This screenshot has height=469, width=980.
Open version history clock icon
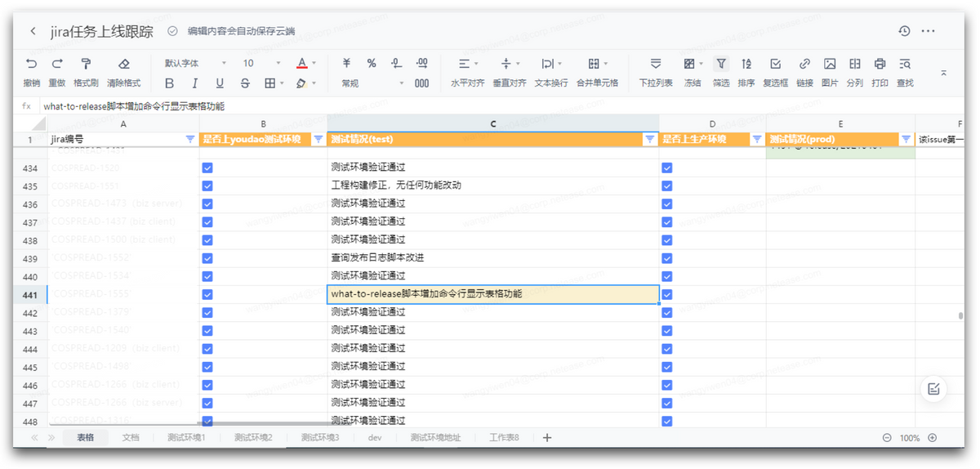click(x=904, y=31)
